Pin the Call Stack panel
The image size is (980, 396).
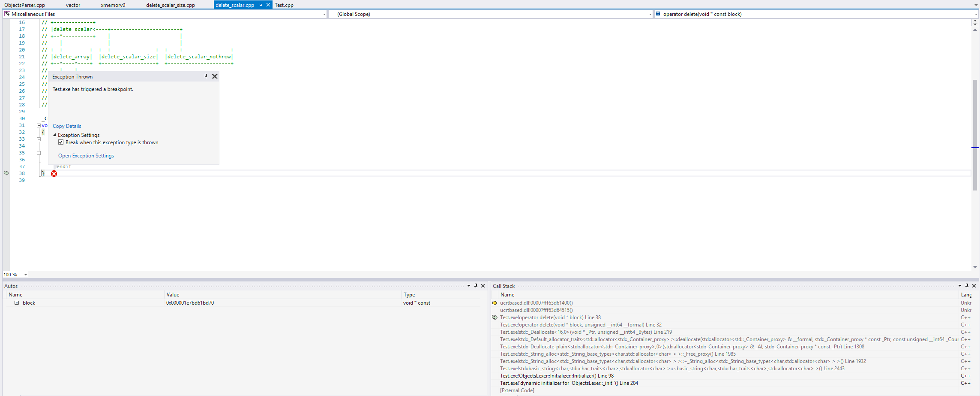[967, 286]
